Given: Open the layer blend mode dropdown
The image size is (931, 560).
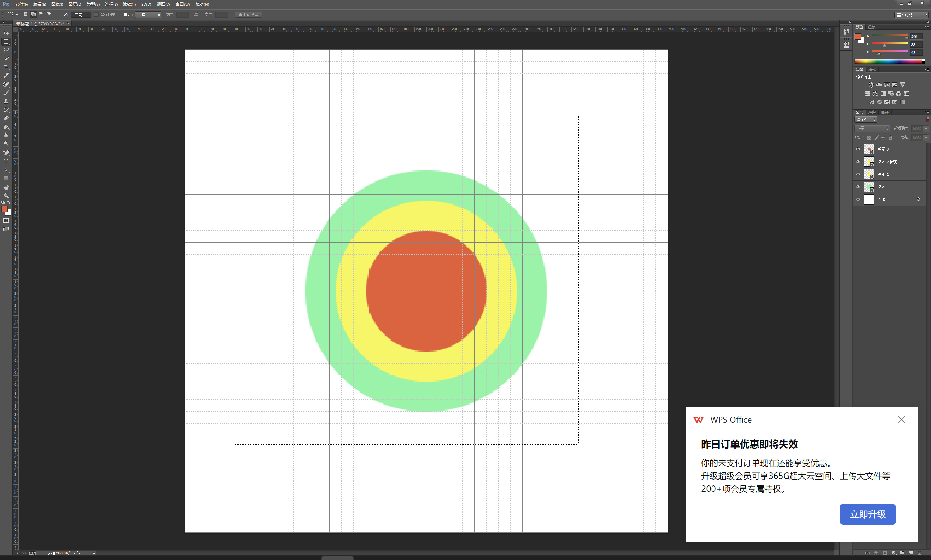Looking at the screenshot, I should (x=873, y=128).
